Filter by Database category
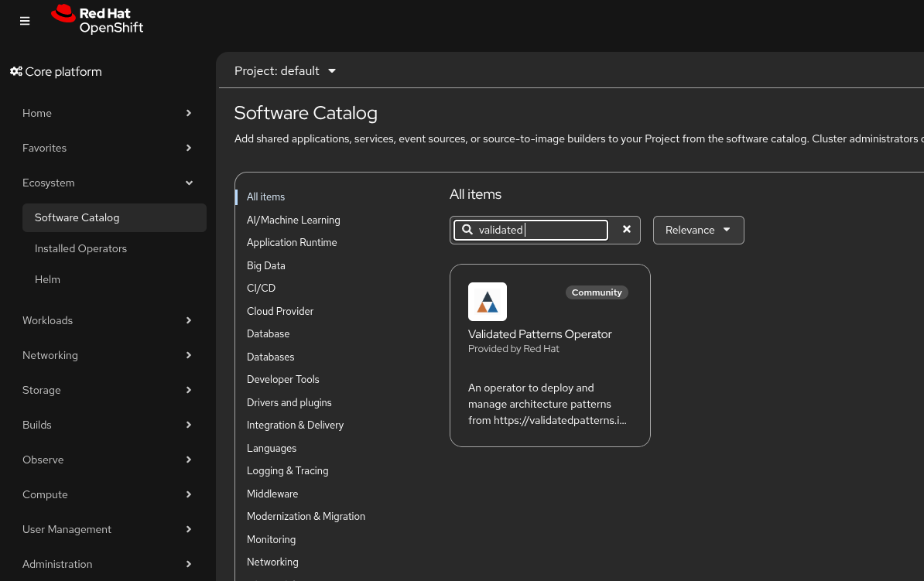 click(268, 333)
